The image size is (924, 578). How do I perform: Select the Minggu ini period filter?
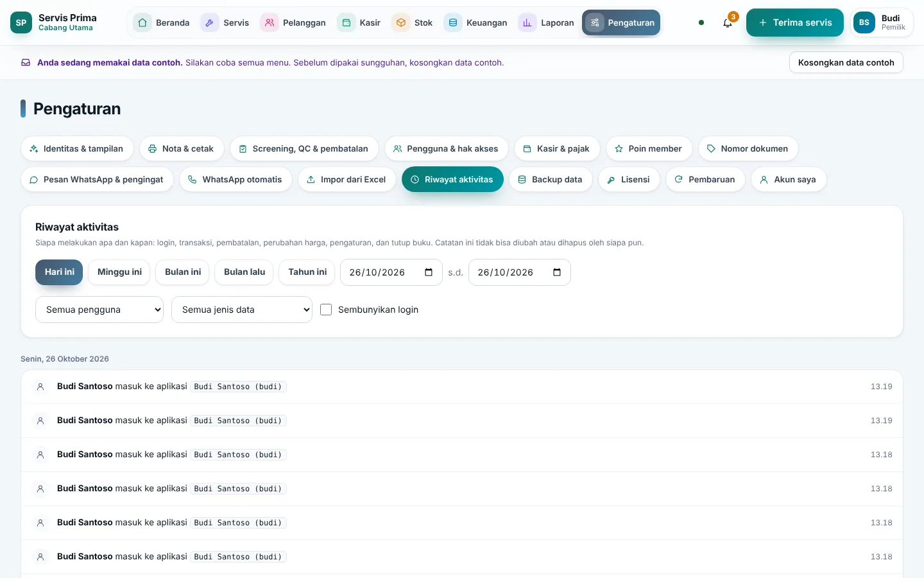(119, 272)
